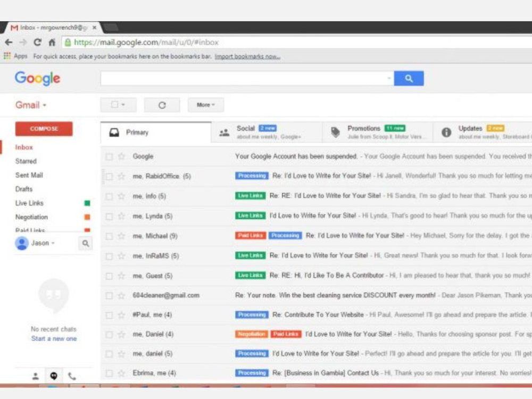Open the Inbox folder link
The height and width of the screenshot is (399, 532).
(x=24, y=147)
